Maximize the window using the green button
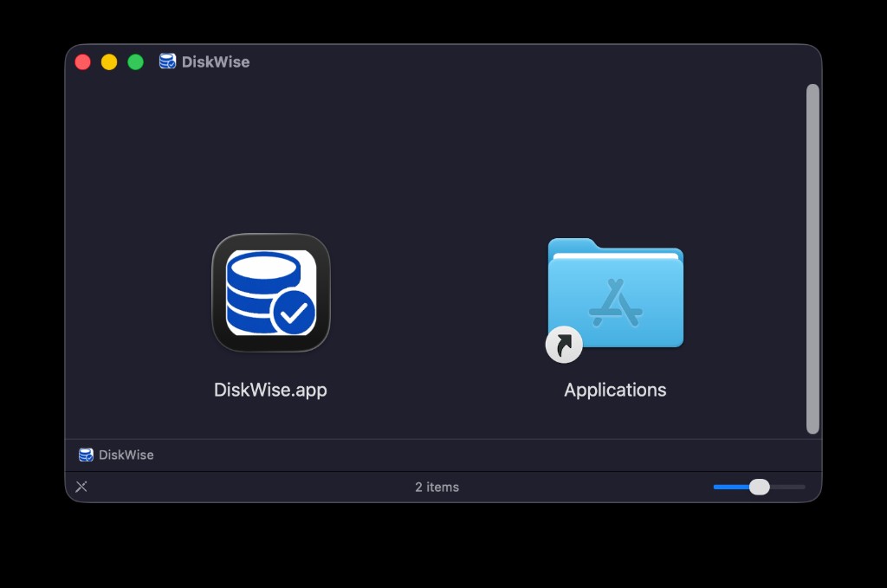Screen dimensions: 887x588 click(x=136, y=61)
